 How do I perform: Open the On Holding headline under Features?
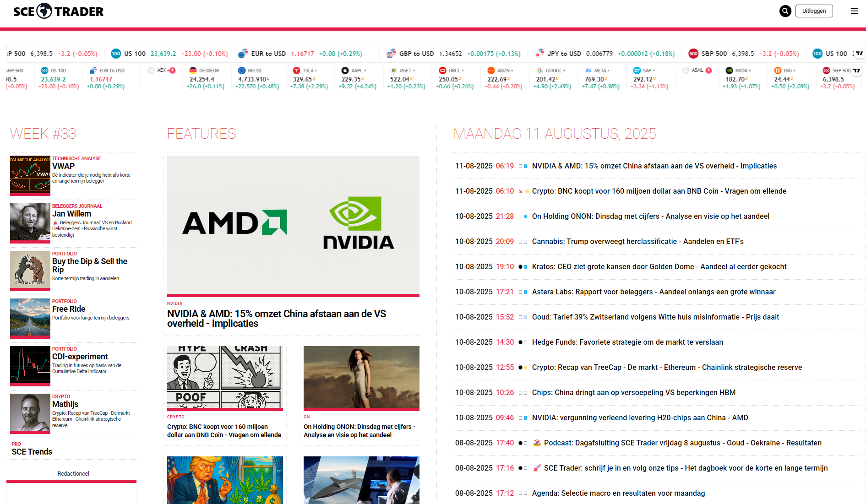[359, 431]
